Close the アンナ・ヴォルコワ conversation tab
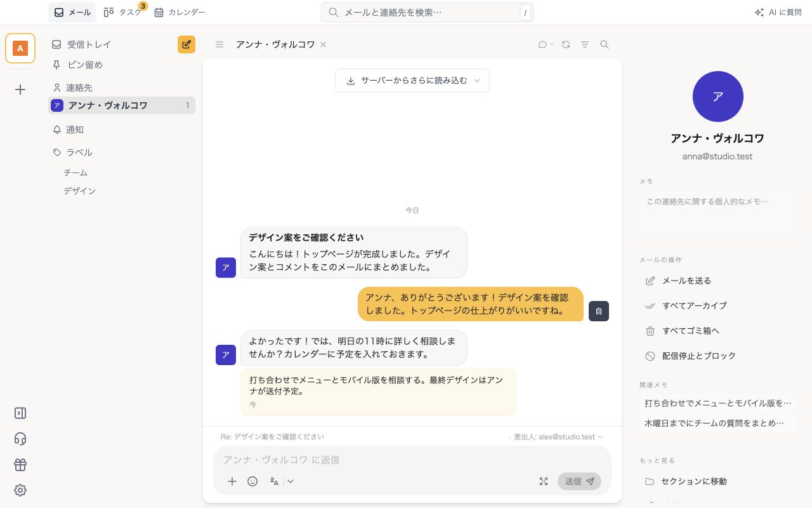This screenshot has width=812, height=508. [323, 44]
